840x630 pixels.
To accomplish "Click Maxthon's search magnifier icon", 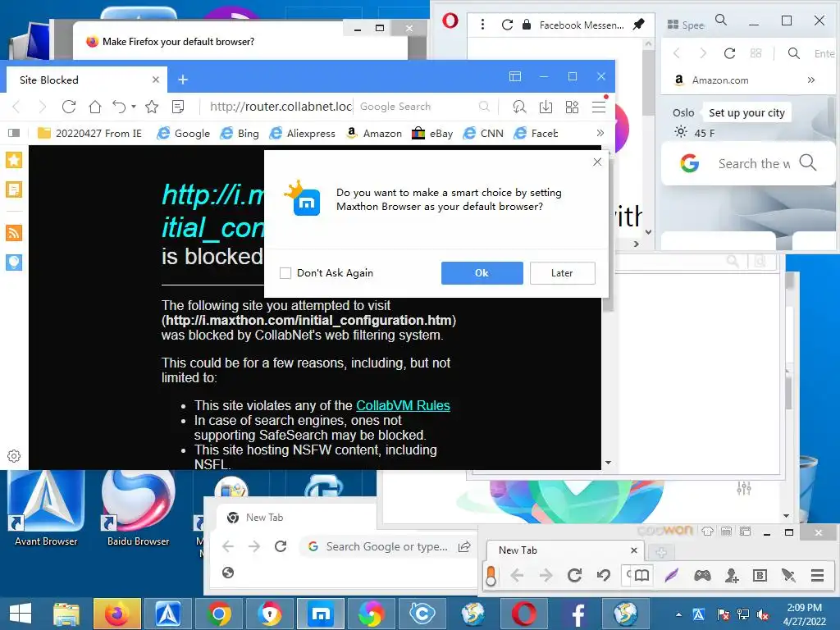I will (484, 107).
